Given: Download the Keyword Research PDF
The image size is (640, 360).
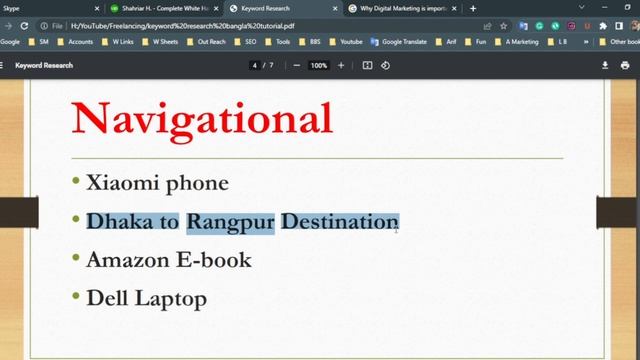Looking at the screenshot, I should [x=605, y=65].
